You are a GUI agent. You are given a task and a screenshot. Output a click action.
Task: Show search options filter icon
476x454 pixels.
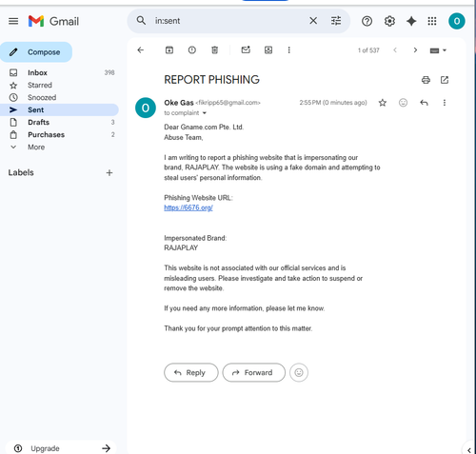(x=336, y=21)
